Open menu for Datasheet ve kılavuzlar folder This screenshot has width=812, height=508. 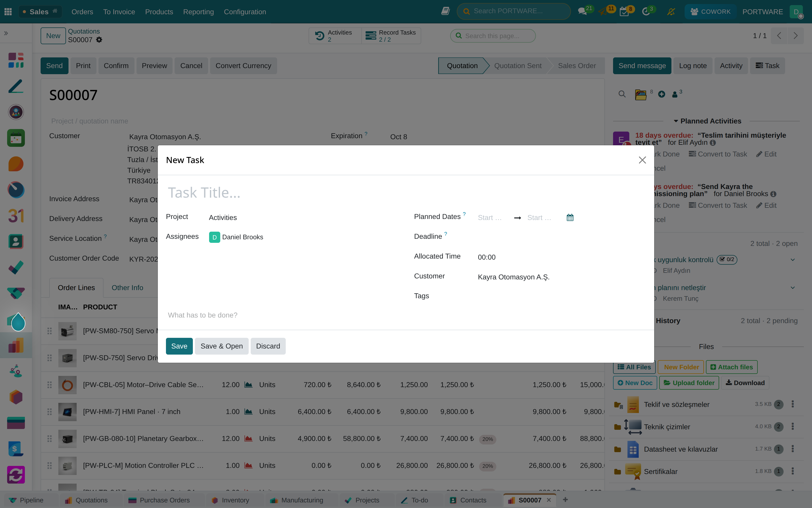[x=792, y=449]
